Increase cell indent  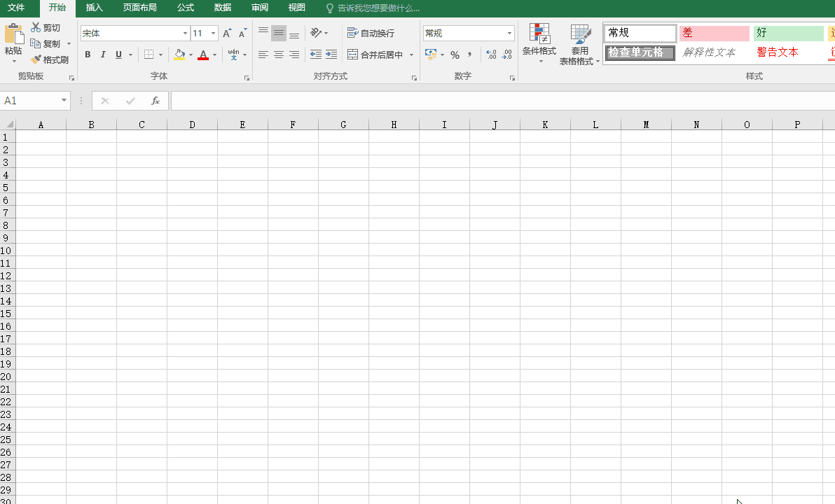click(331, 55)
